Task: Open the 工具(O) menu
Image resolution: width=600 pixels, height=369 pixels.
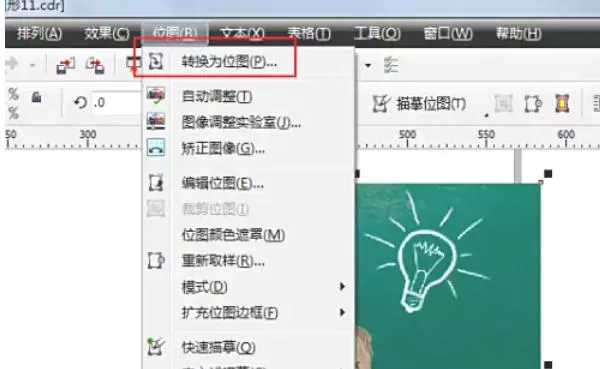Action: pyautogui.click(x=377, y=34)
